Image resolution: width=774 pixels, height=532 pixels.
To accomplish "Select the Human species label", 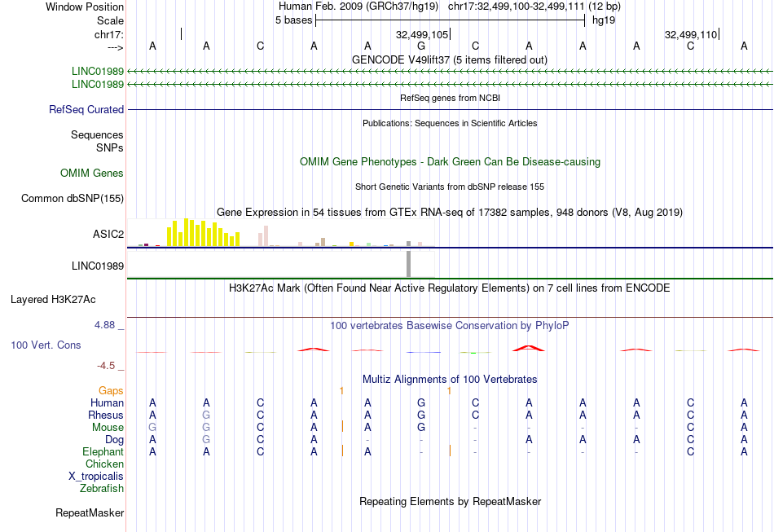I will click(107, 402).
